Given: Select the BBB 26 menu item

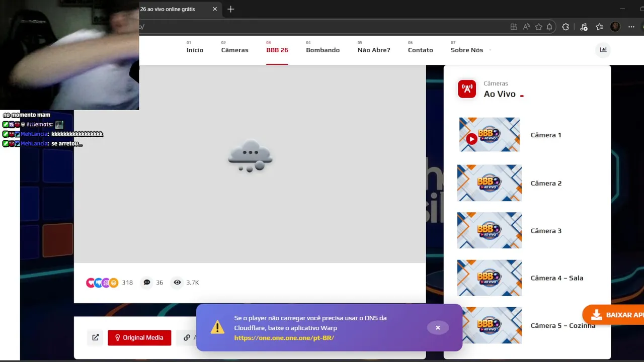Looking at the screenshot, I should pyautogui.click(x=277, y=50).
